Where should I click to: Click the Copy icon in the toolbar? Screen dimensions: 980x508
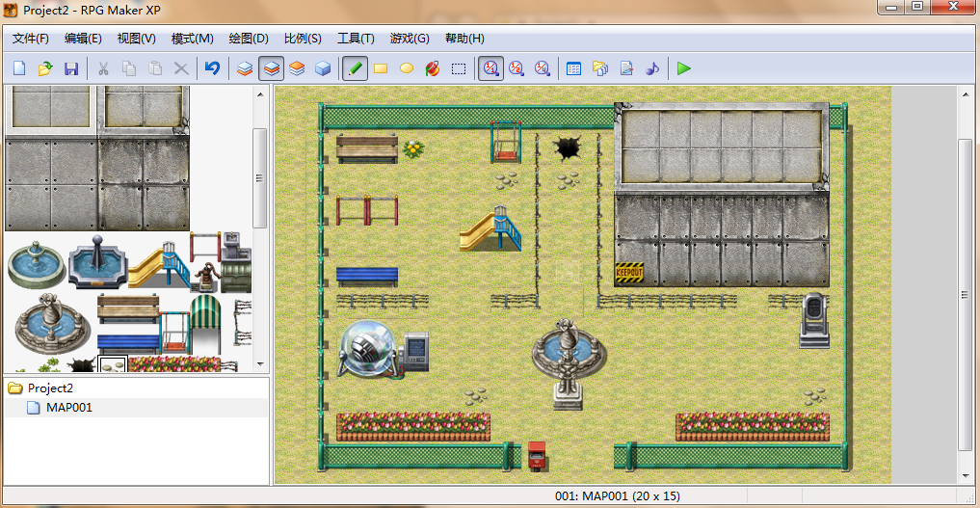coord(129,68)
